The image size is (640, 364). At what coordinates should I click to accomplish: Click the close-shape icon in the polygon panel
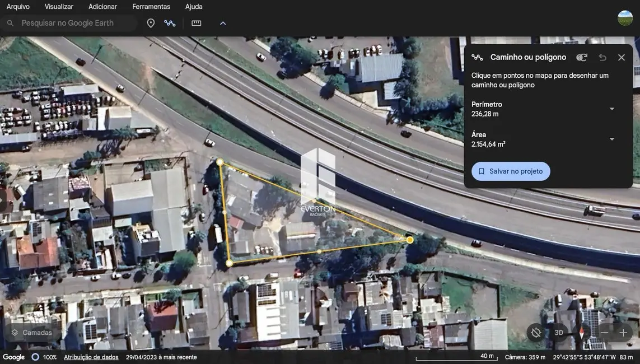pyautogui.click(x=582, y=57)
